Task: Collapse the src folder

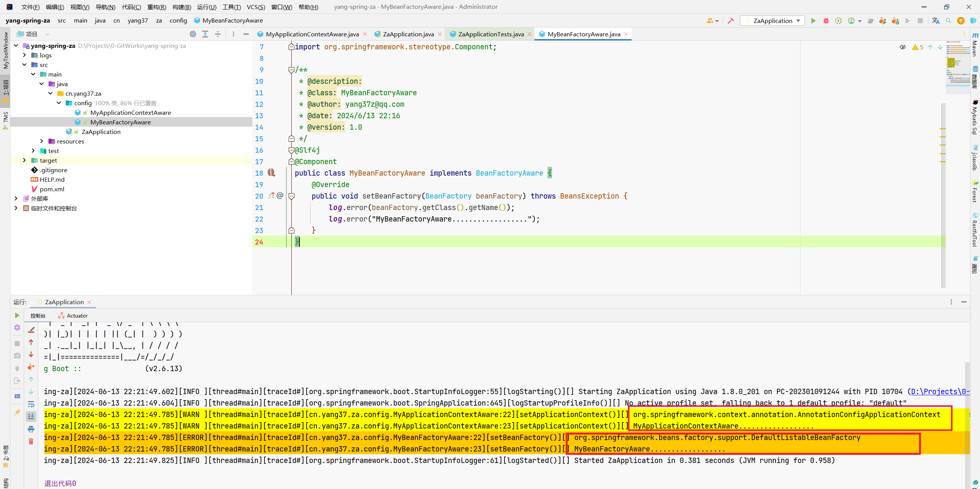Action: [24, 65]
